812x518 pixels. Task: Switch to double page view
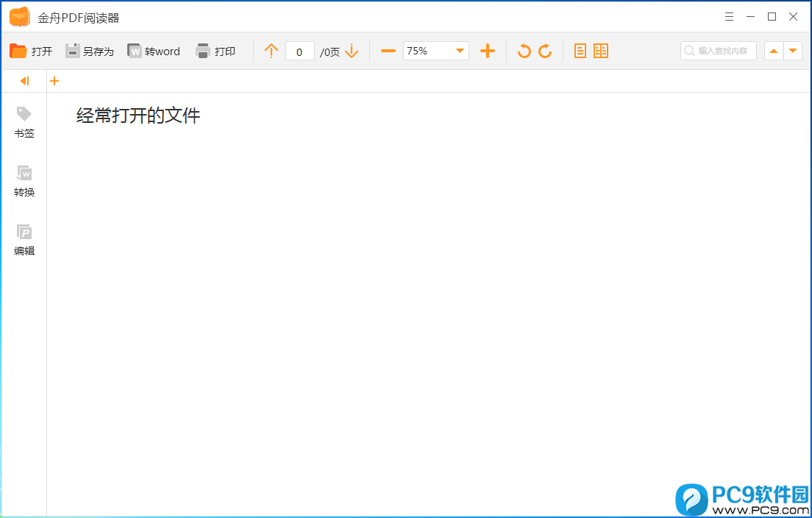(601, 51)
